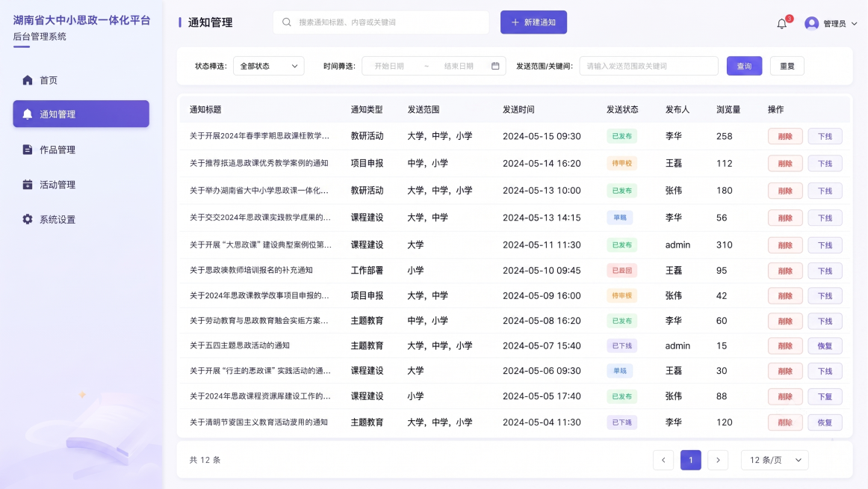
Task: Select page 1 in pagination
Action: tap(690, 460)
